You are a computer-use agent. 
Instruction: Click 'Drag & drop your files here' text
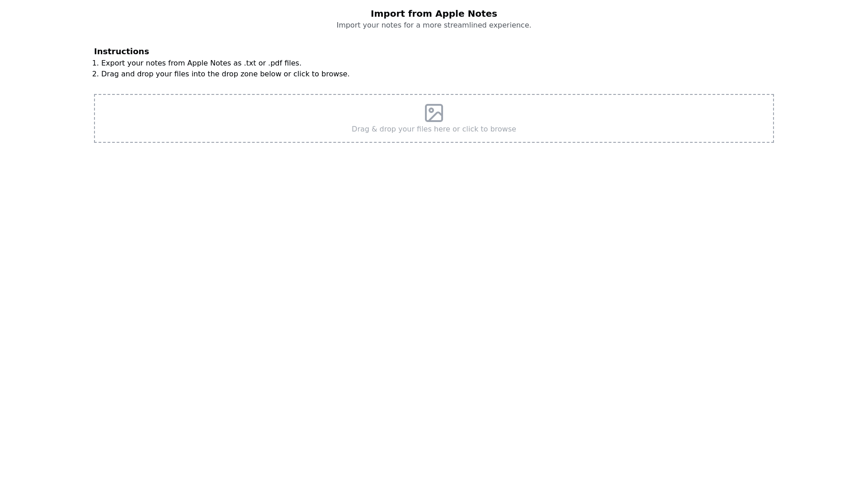click(x=401, y=129)
